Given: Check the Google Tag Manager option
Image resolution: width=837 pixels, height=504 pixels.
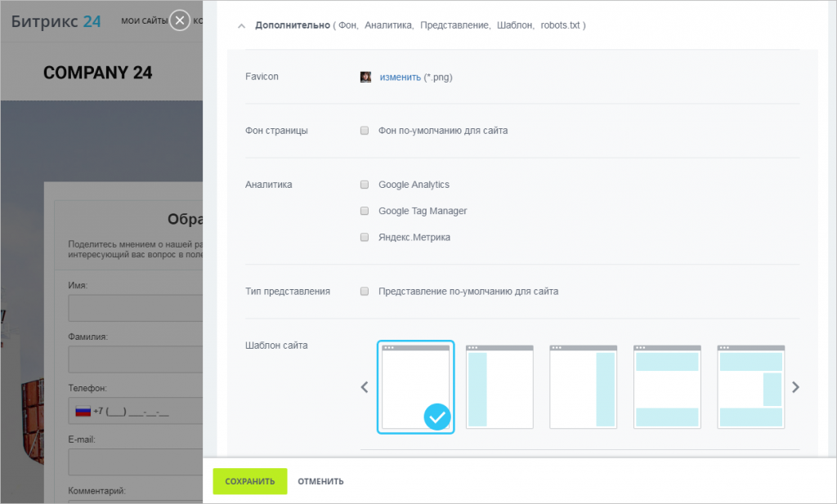Looking at the screenshot, I should click(365, 211).
